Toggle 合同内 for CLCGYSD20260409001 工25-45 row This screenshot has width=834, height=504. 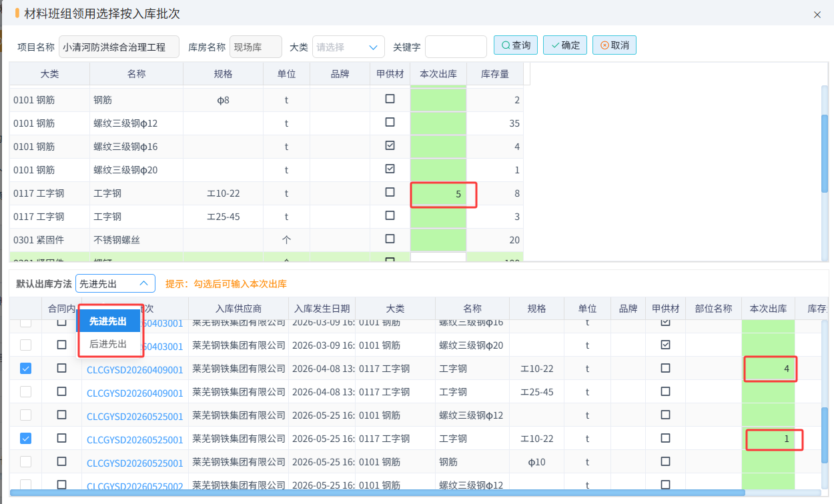pos(61,391)
